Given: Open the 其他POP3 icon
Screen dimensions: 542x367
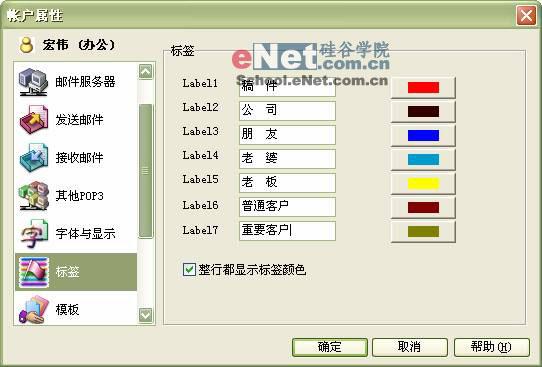Looking at the screenshot, I should (x=33, y=196).
